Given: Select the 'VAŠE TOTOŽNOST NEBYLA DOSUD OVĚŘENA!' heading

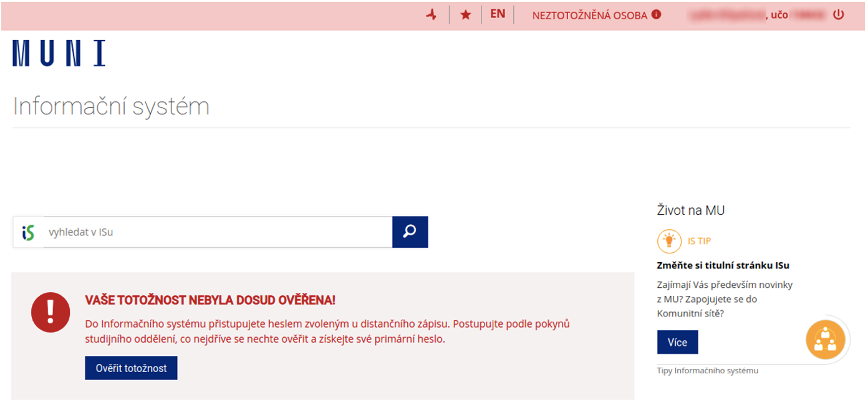Looking at the screenshot, I should [210, 300].
